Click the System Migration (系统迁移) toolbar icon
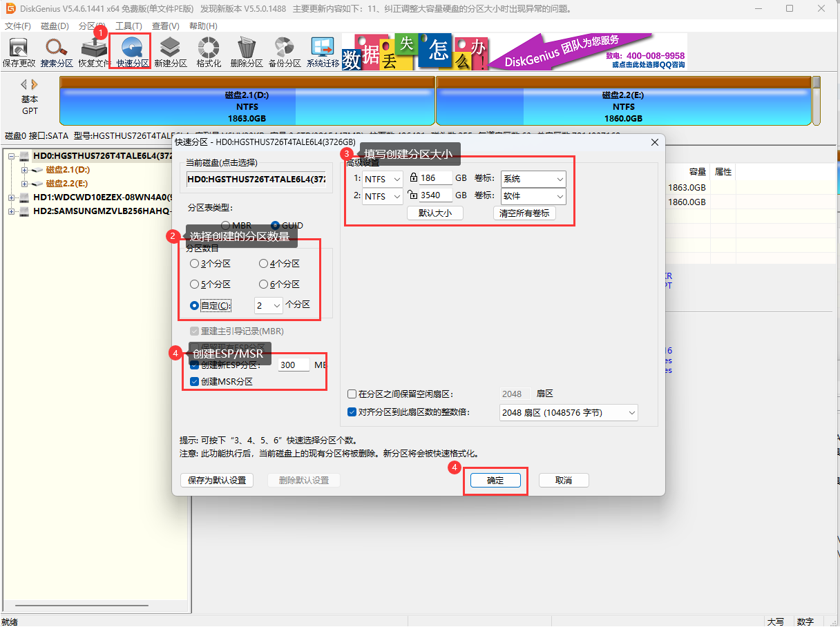The height and width of the screenshot is (627, 840). tap(323, 52)
